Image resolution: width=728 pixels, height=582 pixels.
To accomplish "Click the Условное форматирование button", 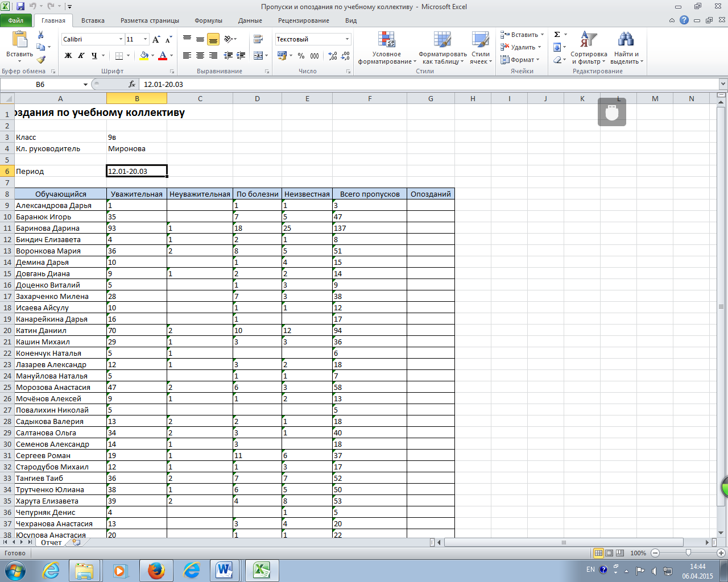I will coord(387,48).
